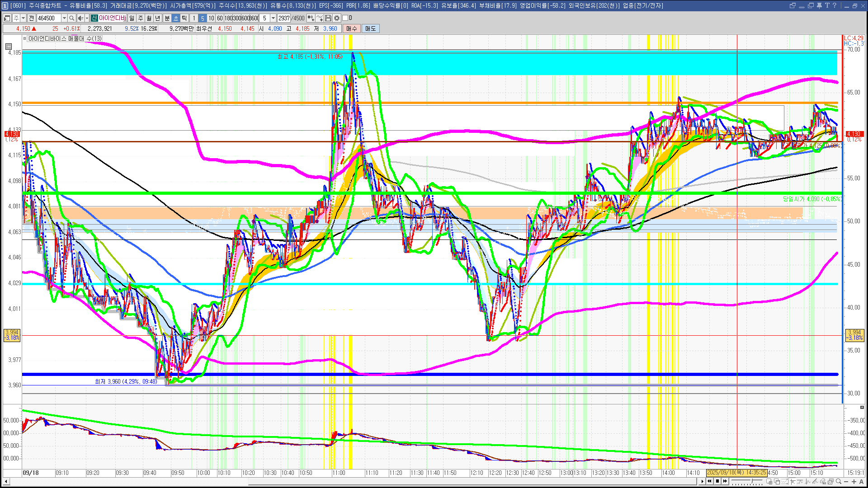Click the 매도 sell button
The height and width of the screenshot is (488, 868).
tap(370, 28)
